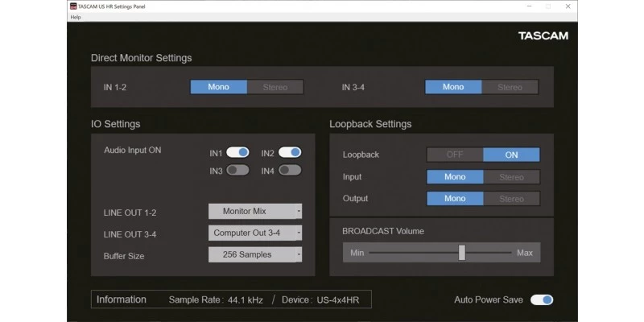Expand the Buffer Size dropdown
The image size is (644, 322).
point(255,254)
